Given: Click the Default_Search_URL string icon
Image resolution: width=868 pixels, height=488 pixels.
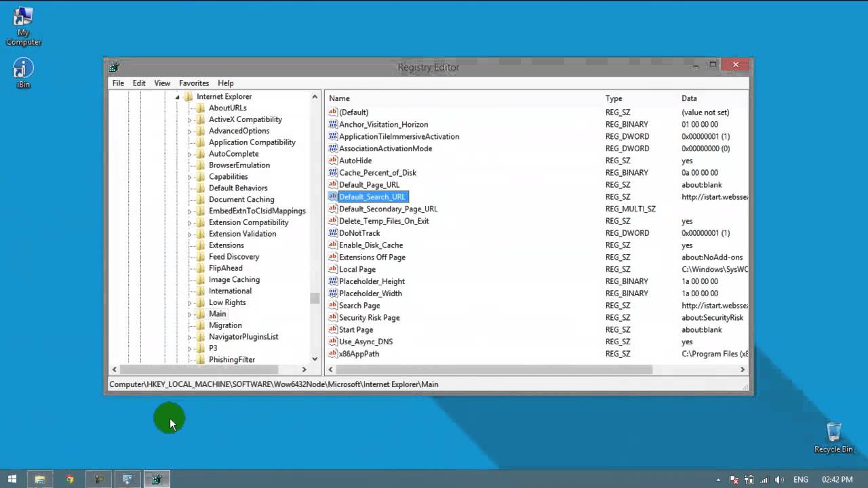Looking at the screenshot, I should pos(333,197).
